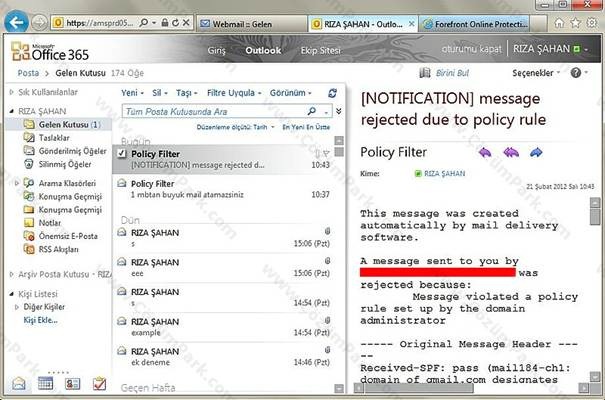
Task: Click presence indicator next to RIZA ŞAHAN recipient
Action: [x=418, y=174]
